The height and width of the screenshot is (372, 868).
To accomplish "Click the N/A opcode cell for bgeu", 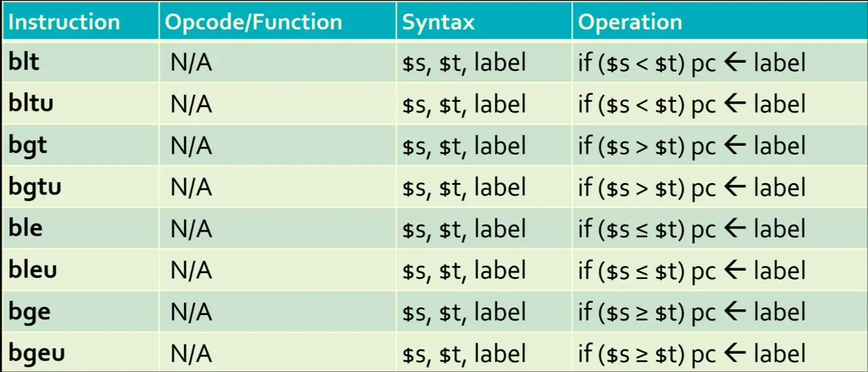I will (x=191, y=354).
